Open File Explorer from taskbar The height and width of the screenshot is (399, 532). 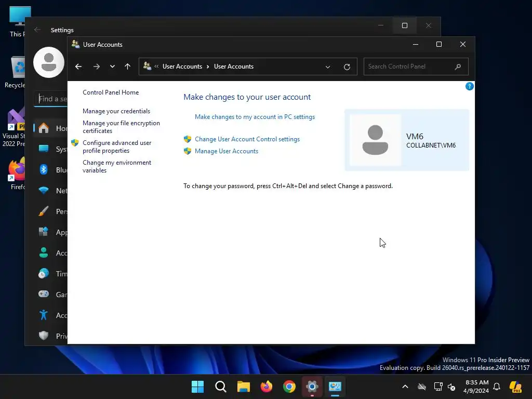point(243,387)
